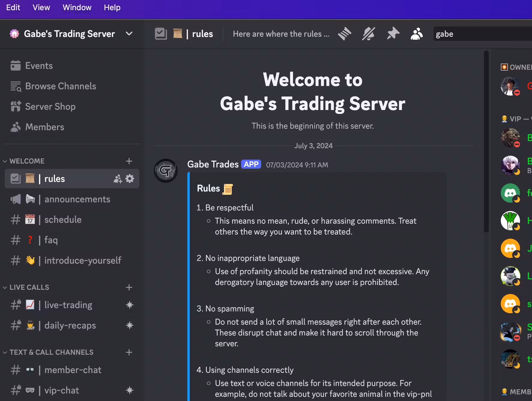
Task: Collapse the TEXT & CALL CHANNELS category
Action: tap(51, 352)
